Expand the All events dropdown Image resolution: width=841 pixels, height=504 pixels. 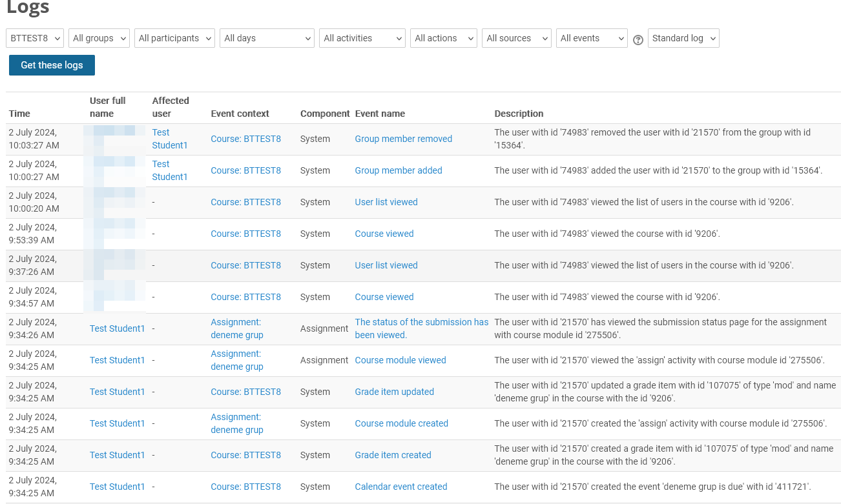click(x=592, y=38)
